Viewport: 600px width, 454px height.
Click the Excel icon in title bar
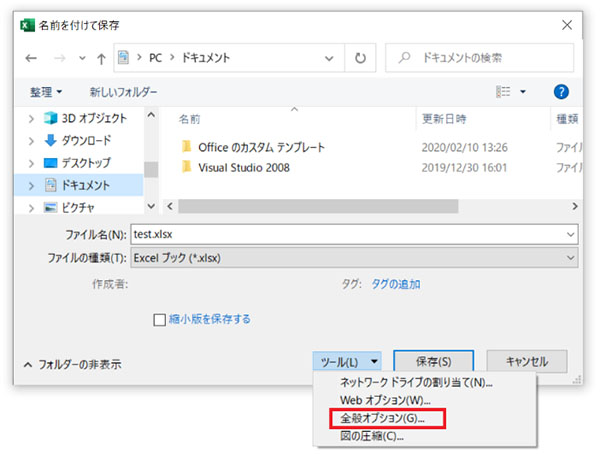point(27,25)
